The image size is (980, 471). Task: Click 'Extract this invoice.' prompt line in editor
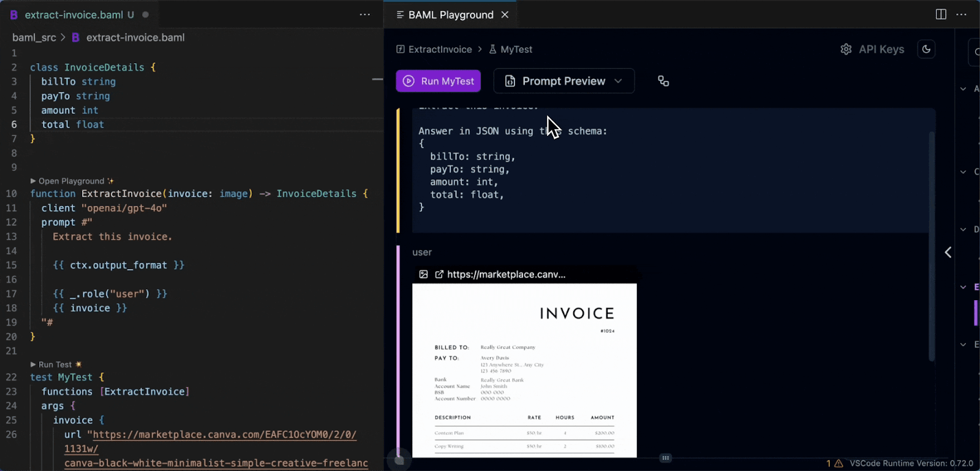(x=112, y=236)
